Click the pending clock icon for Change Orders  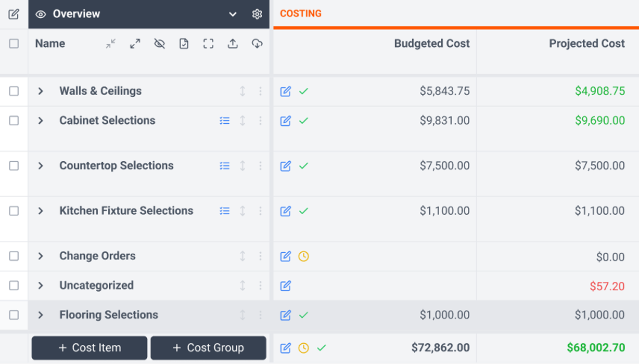coord(303,256)
